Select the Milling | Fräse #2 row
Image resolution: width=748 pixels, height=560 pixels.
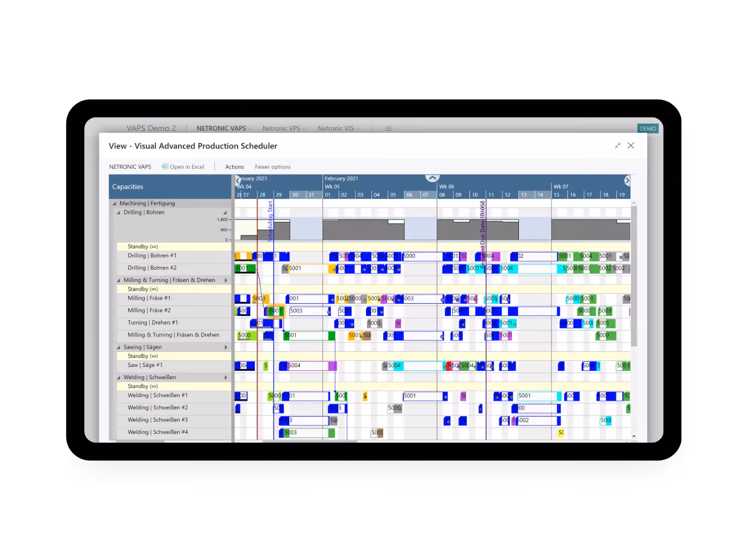pos(174,310)
